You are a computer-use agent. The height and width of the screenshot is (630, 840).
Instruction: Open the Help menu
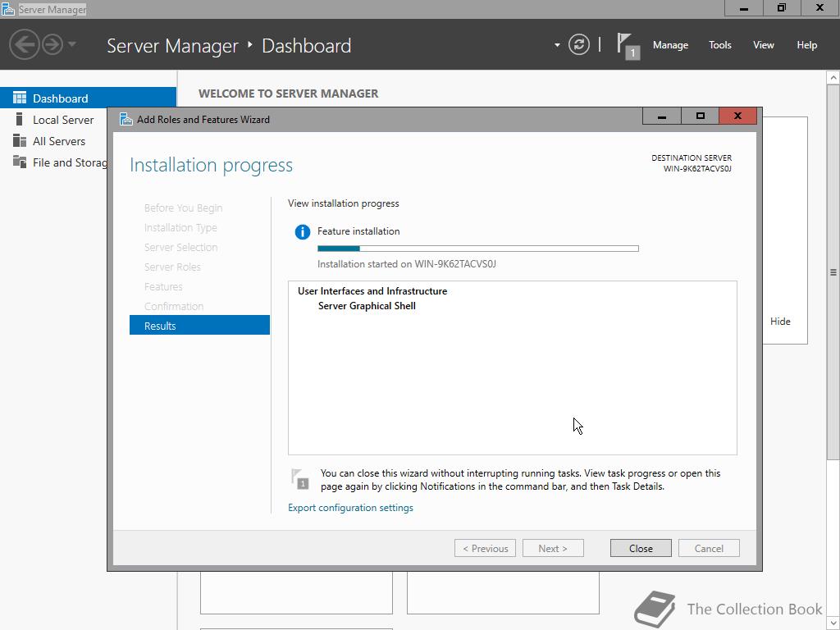tap(807, 45)
